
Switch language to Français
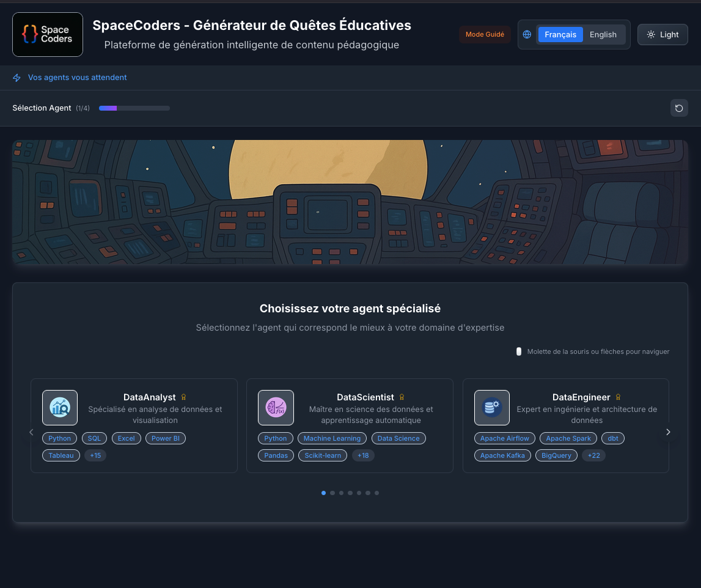(x=560, y=34)
